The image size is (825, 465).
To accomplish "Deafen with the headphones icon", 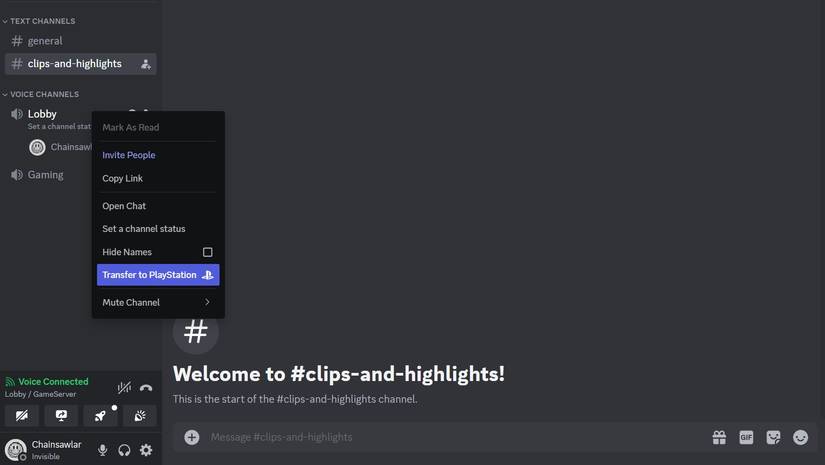I will tap(124, 450).
